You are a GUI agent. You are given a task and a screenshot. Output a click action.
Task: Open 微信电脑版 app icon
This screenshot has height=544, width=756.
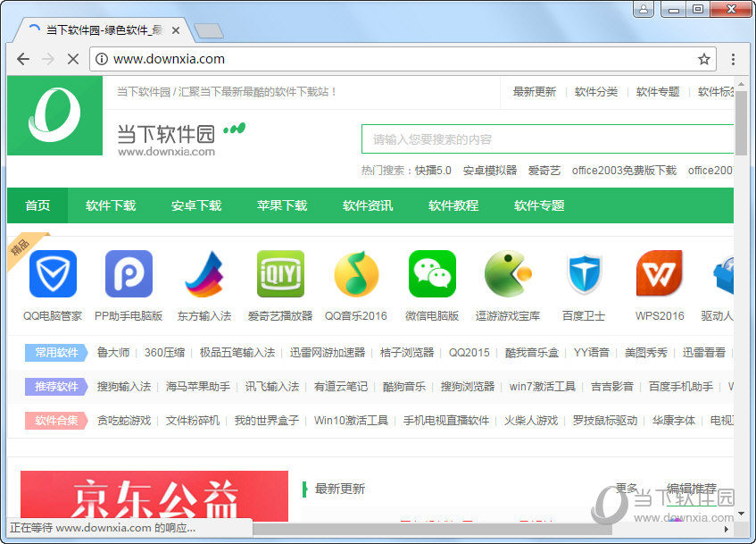click(432, 273)
